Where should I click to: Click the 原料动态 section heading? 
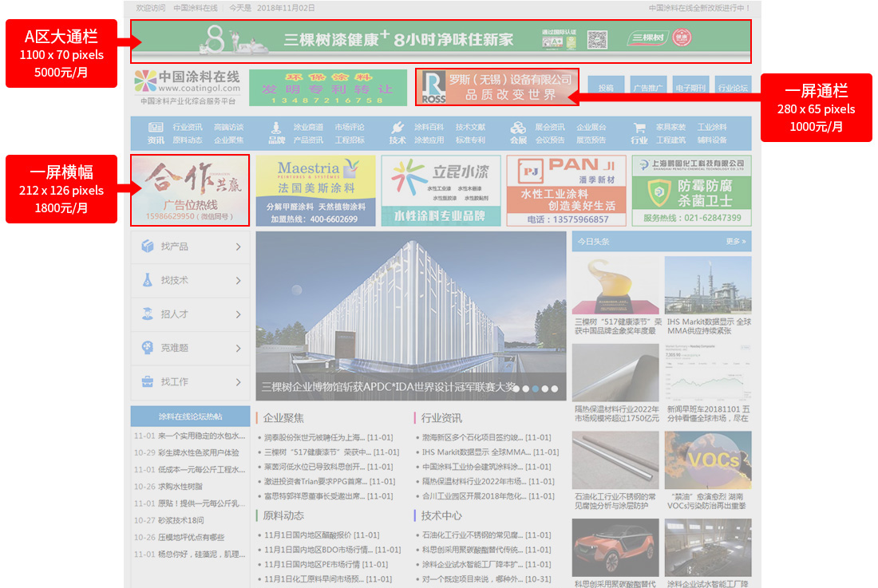tap(283, 515)
